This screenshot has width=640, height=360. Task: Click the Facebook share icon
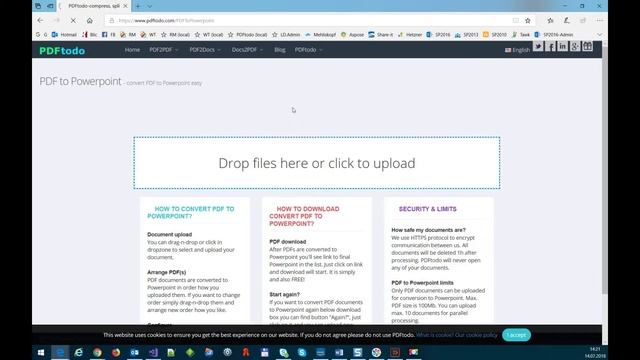click(x=550, y=46)
